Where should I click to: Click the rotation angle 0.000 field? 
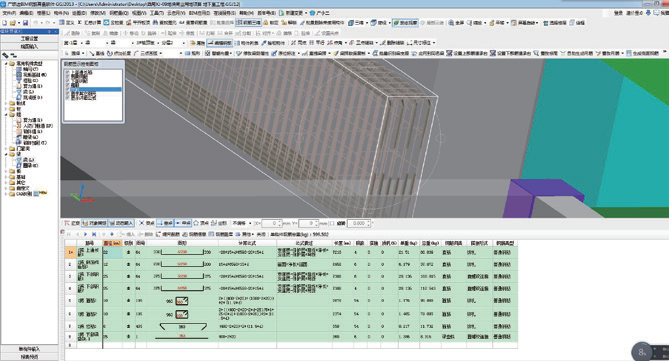[x=359, y=223]
